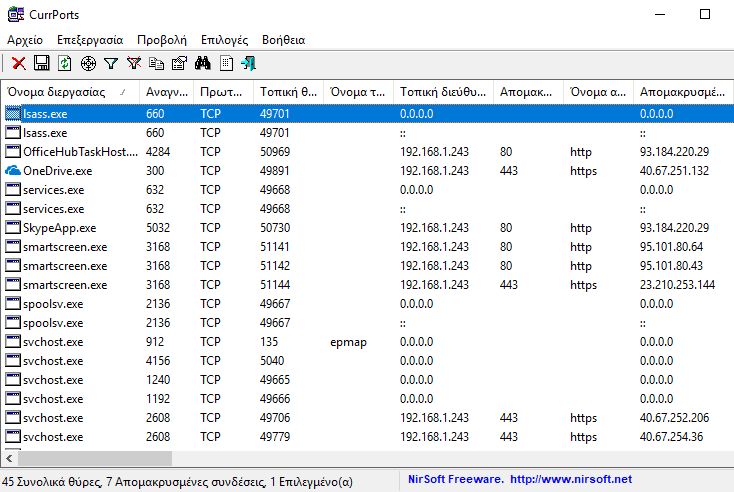Sort by the Πρωτ... column header
Viewport: 734px width, 492px height.
tap(223, 92)
